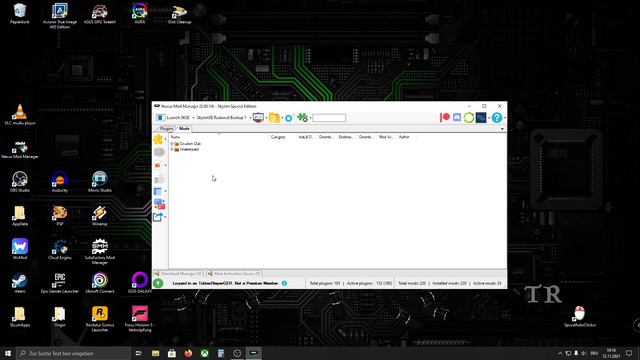Open the VLC media player desktop icon
Viewport: 640px width, 360px height.
(x=20, y=114)
